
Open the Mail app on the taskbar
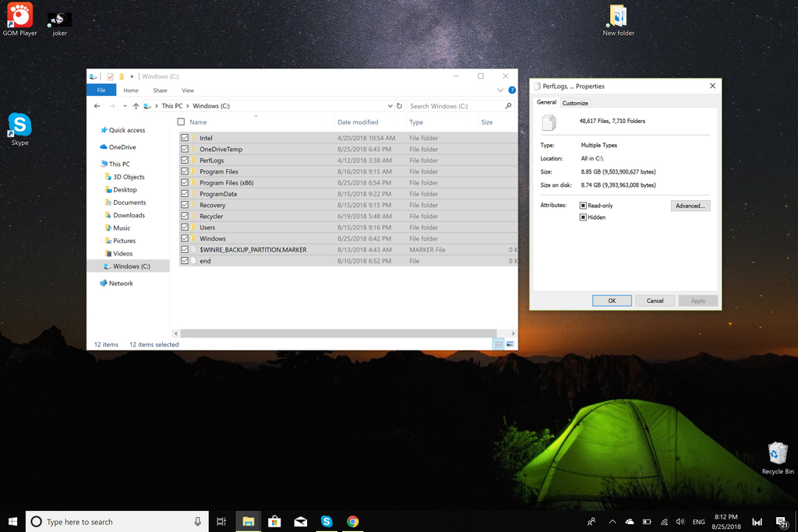tap(300, 521)
